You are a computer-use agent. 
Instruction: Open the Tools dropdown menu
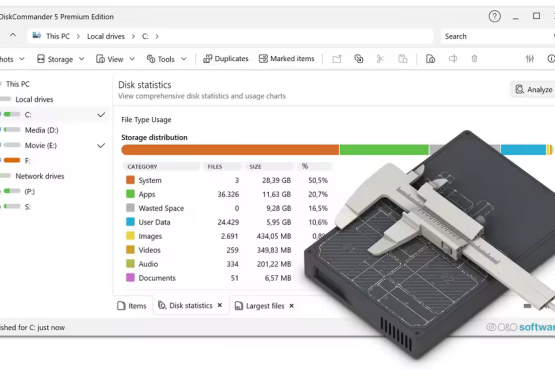point(166,59)
